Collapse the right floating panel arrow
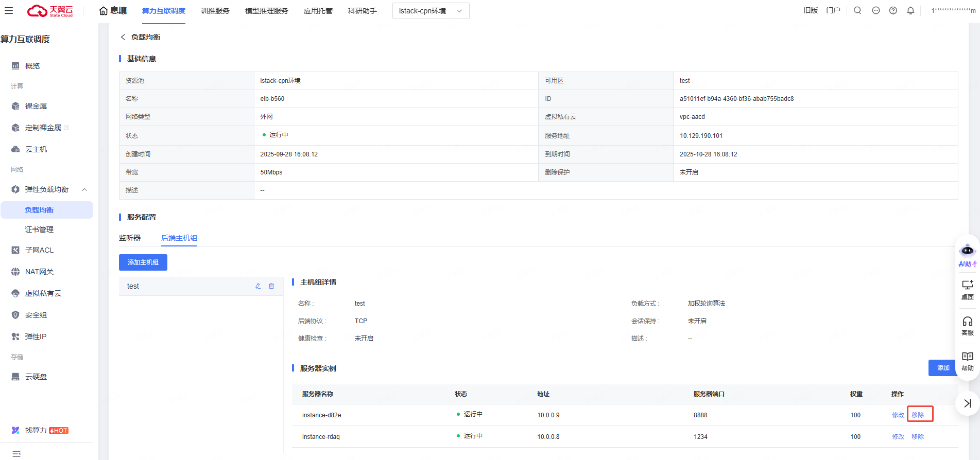The height and width of the screenshot is (460, 980). [967, 403]
